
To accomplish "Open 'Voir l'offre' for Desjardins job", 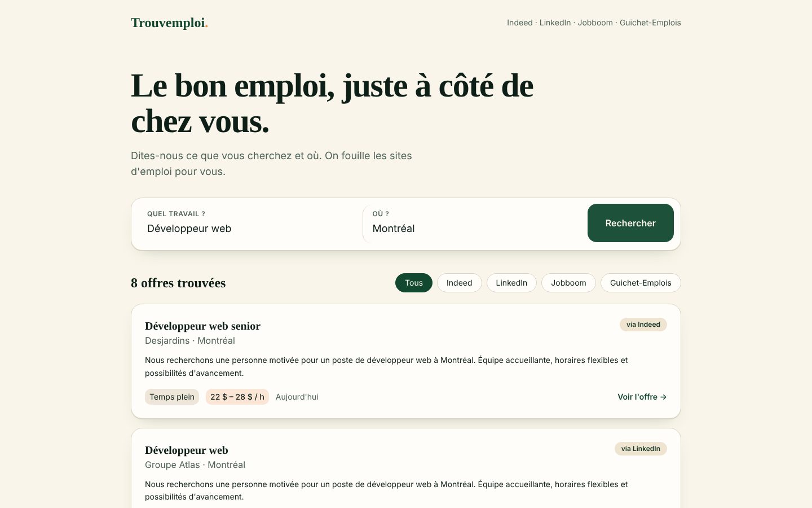I will pyautogui.click(x=642, y=397).
